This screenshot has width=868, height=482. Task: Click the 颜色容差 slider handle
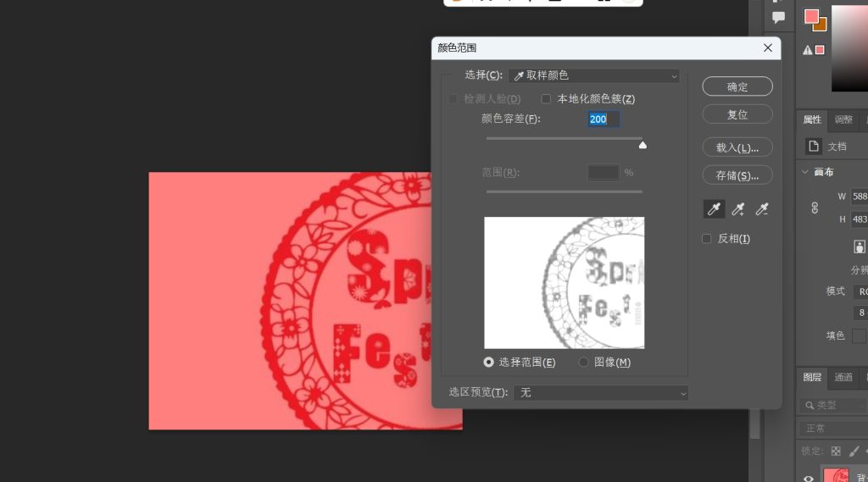click(x=643, y=145)
